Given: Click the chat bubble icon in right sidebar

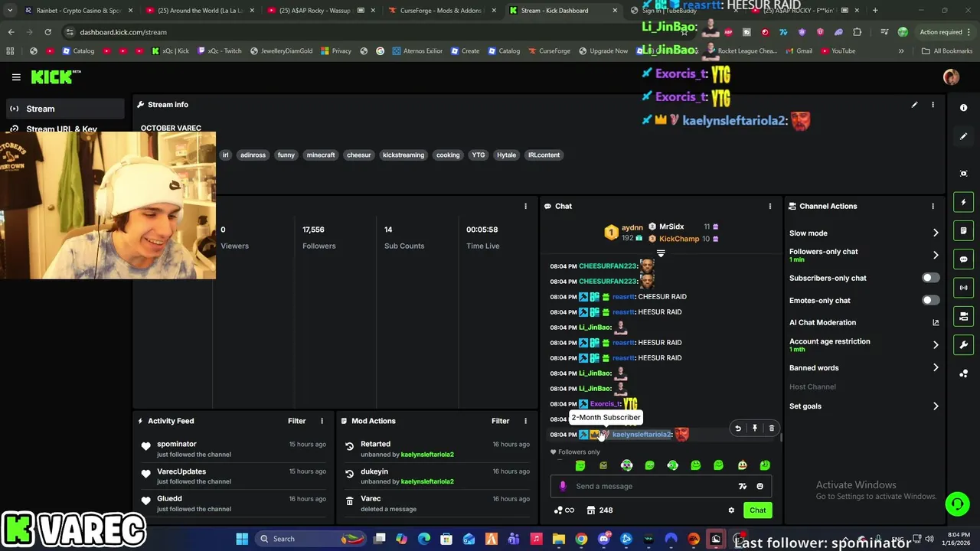Looking at the screenshot, I should pyautogui.click(x=963, y=259).
